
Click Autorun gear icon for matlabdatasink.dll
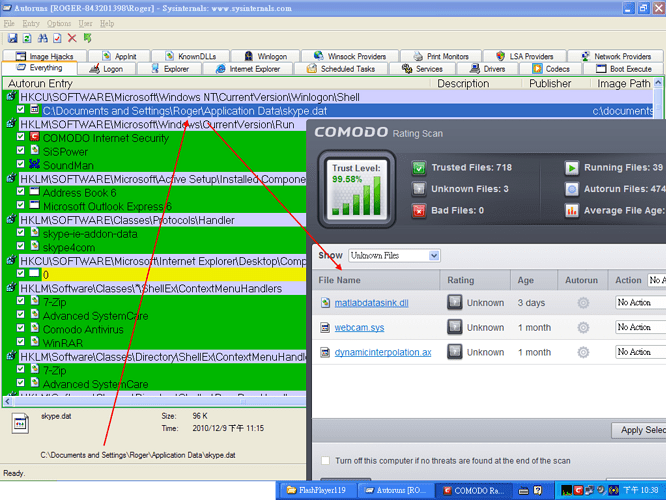[583, 302]
